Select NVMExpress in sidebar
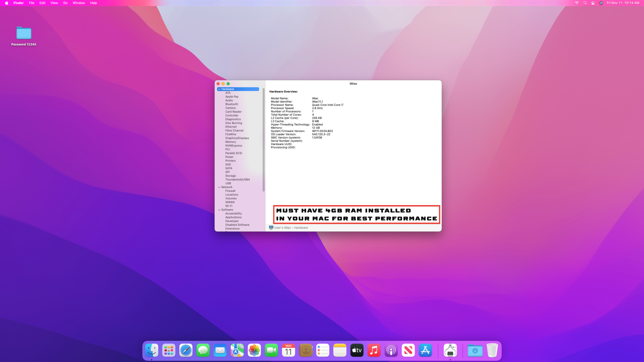Viewport: 644px width, 362px height. pyautogui.click(x=234, y=146)
